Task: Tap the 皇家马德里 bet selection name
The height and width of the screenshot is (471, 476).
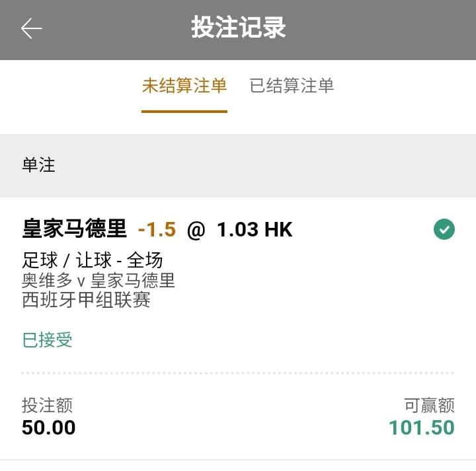Action: pos(74,229)
